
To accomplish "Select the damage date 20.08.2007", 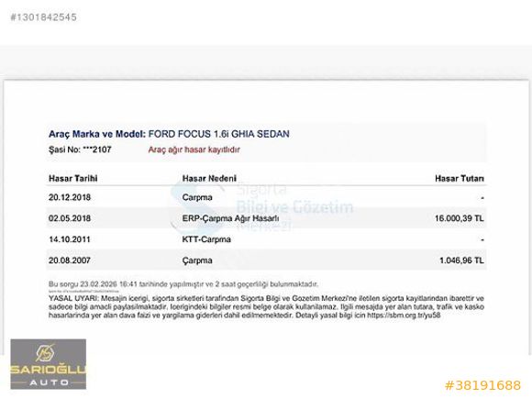I will coord(70,260).
